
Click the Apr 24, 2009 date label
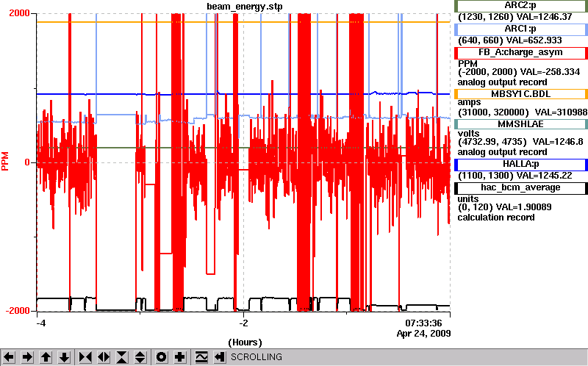(424, 334)
